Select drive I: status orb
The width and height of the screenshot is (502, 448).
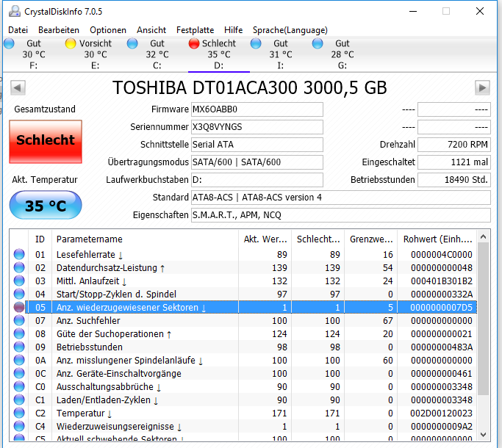click(256, 43)
